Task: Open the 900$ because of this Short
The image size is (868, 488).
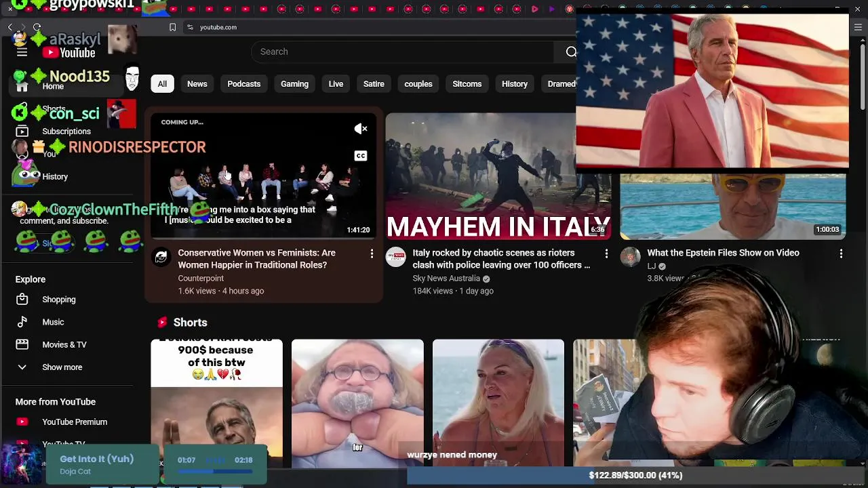Action: pos(216,403)
